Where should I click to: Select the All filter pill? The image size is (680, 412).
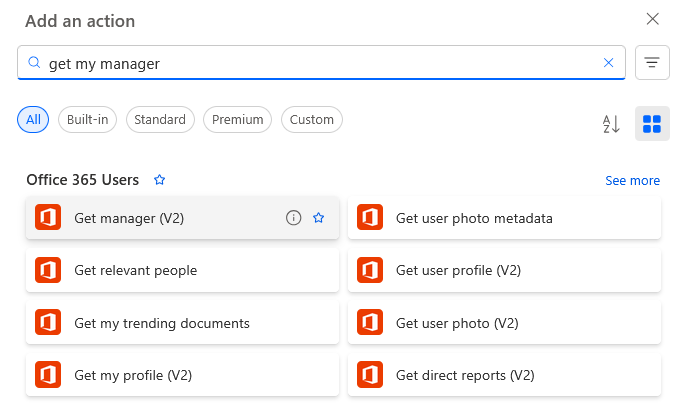[x=33, y=119]
